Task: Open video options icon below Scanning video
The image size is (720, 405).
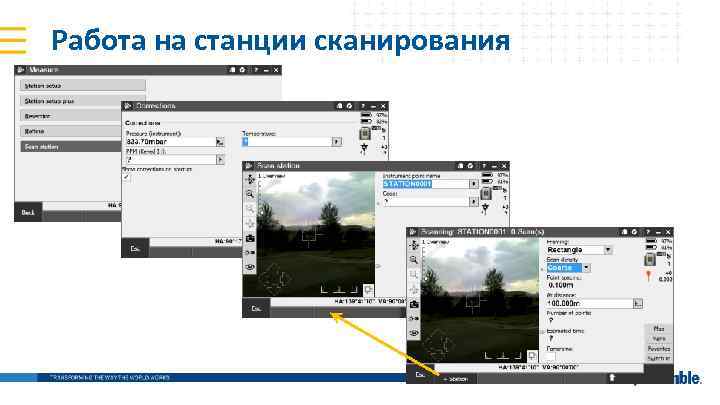Action: [x=532, y=355]
